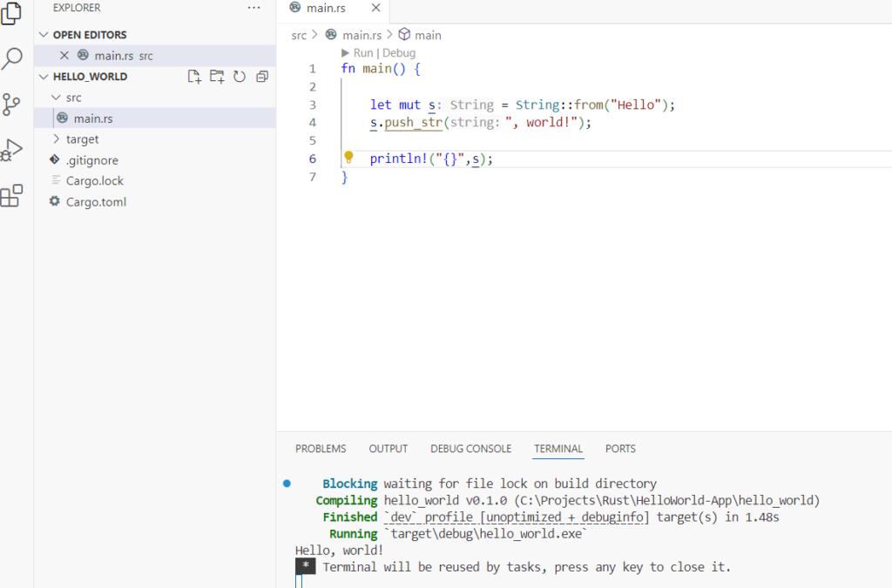Switch to the TERMINAL tab
The height and width of the screenshot is (588, 892).
click(558, 449)
